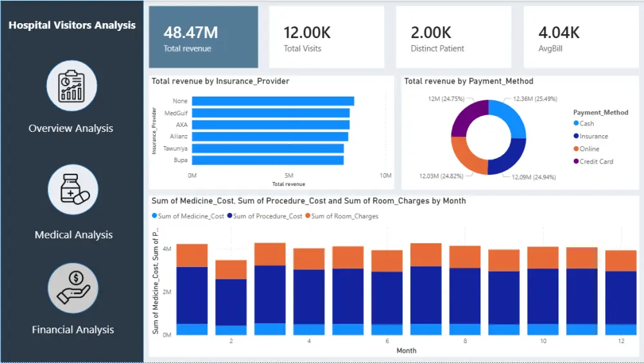The width and height of the screenshot is (644, 363).
Task: Click Credit Card legend color dot
Action: tap(576, 162)
